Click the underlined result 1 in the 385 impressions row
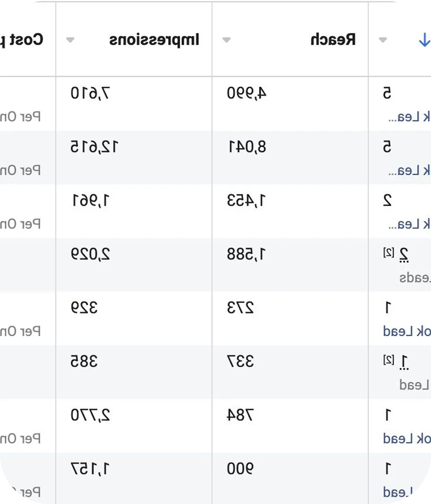 pyautogui.click(x=404, y=362)
